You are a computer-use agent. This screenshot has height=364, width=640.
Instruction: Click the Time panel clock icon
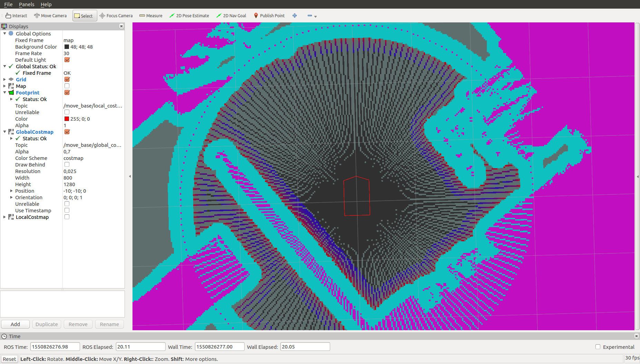coord(4,336)
